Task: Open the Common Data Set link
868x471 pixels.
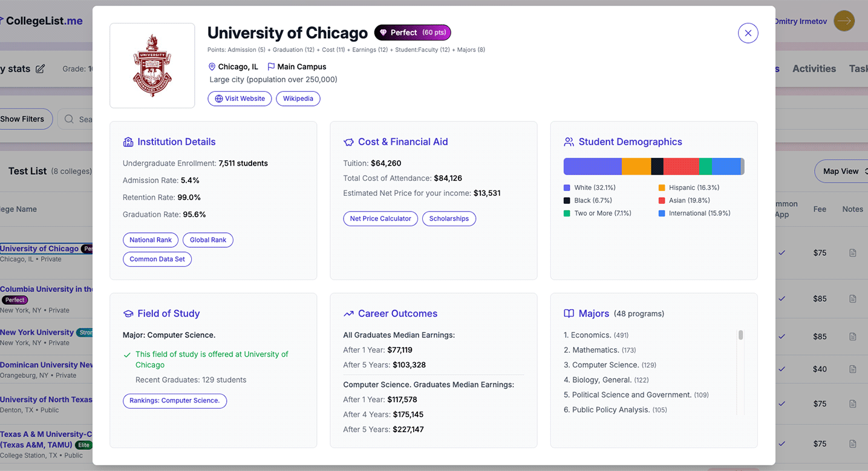Action: [x=157, y=259]
